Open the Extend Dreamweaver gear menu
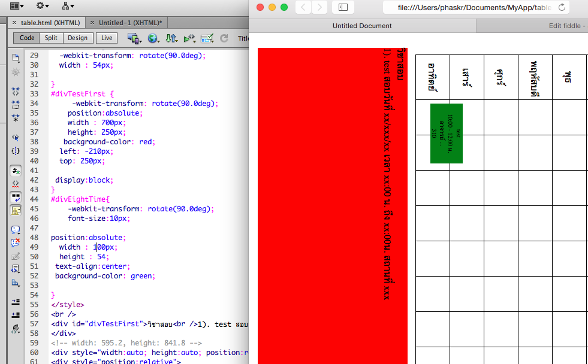Image resolution: width=588 pixels, height=364 pixels. (42, 5)
